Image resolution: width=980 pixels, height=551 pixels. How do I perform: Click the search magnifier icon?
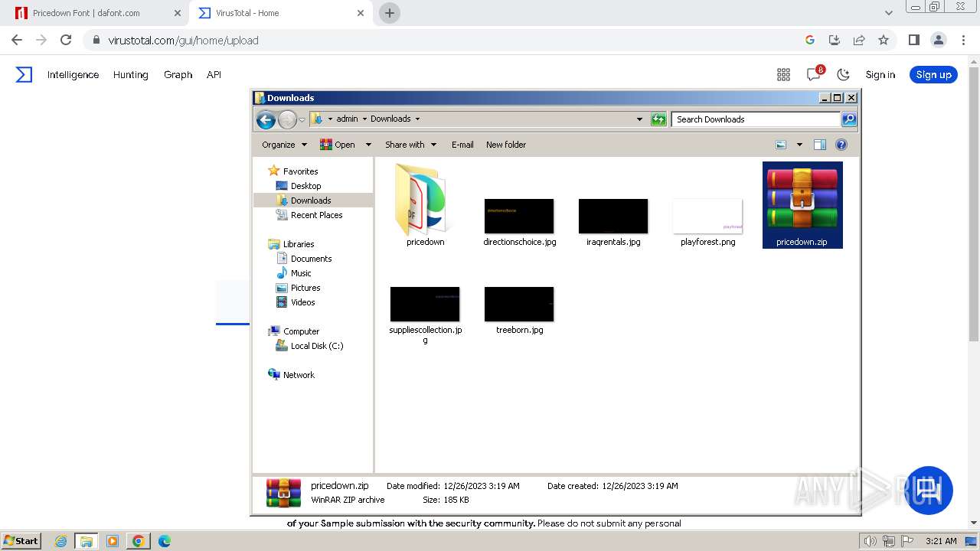coord(848,119)
